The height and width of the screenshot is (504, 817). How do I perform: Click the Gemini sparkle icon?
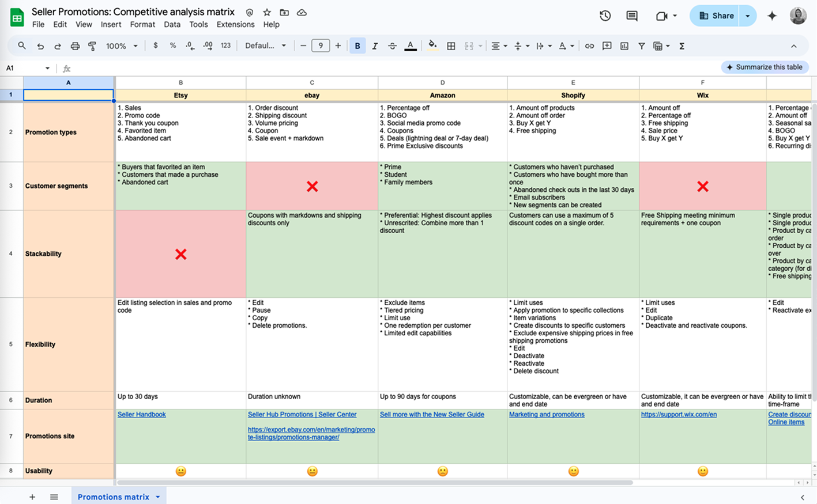[x=772, y=16]
